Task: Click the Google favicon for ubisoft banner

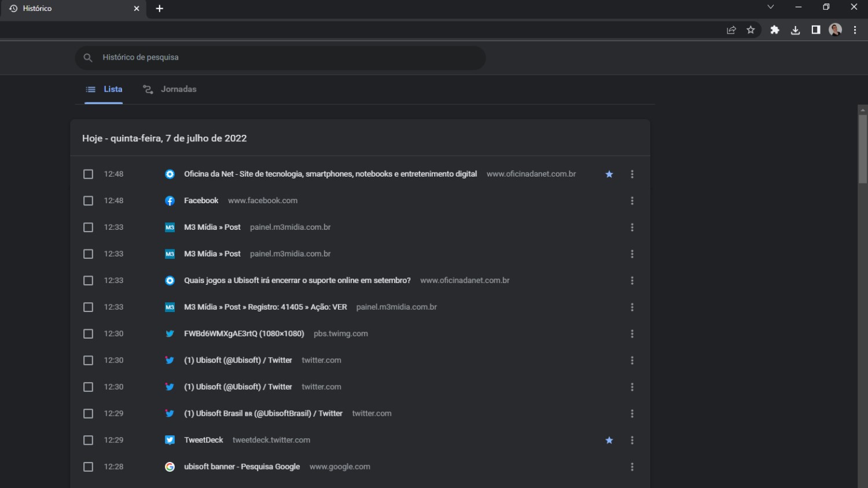Action: (x=170, y=467)
